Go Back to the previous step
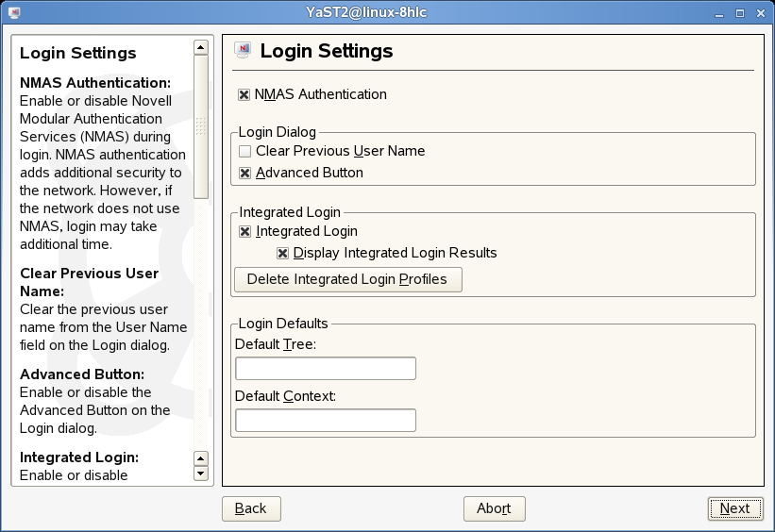The image size is (775, 532). click(x=251, y=508)
